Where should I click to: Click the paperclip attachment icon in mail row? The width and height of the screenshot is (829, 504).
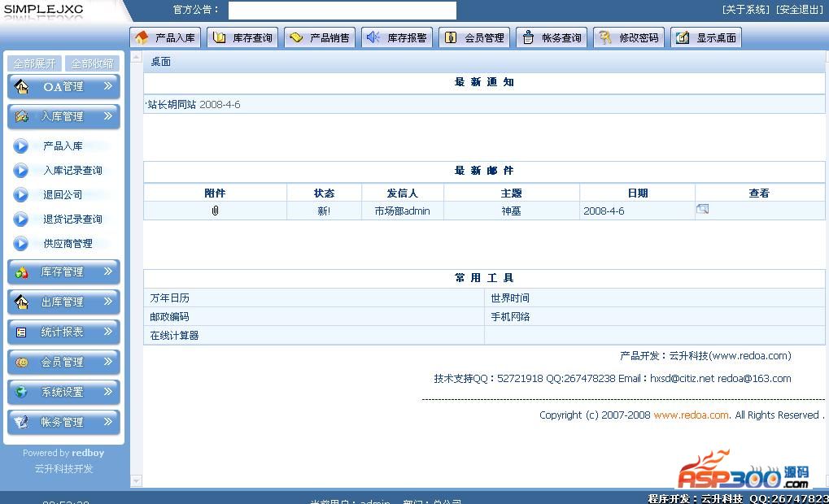215,211
